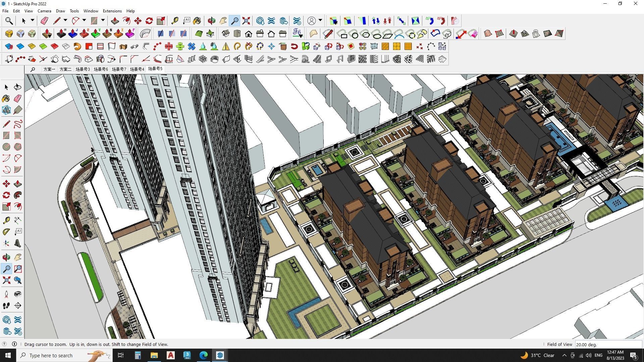Select the Position Camera tool
This screenshot has width=644, height=362.
pyautogui.click(x=6, y=294)
